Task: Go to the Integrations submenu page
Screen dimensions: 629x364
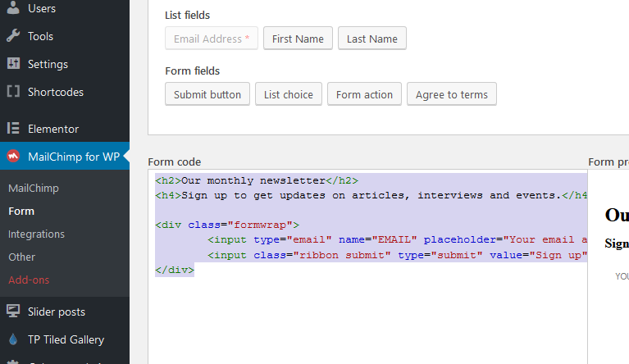Action: tap(36, 234)
